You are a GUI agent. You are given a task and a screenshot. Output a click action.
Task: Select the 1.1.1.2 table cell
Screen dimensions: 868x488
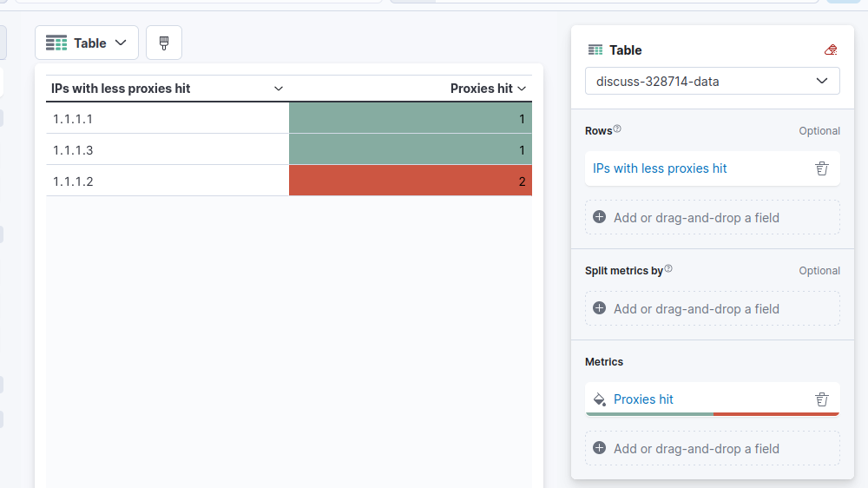pos(167,181)
